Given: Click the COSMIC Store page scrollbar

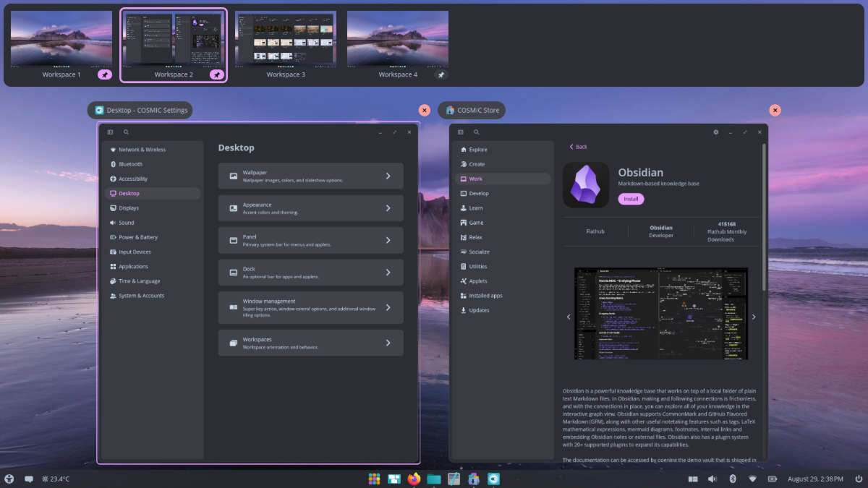Looking at the screenshot, I should click(764, 217).
